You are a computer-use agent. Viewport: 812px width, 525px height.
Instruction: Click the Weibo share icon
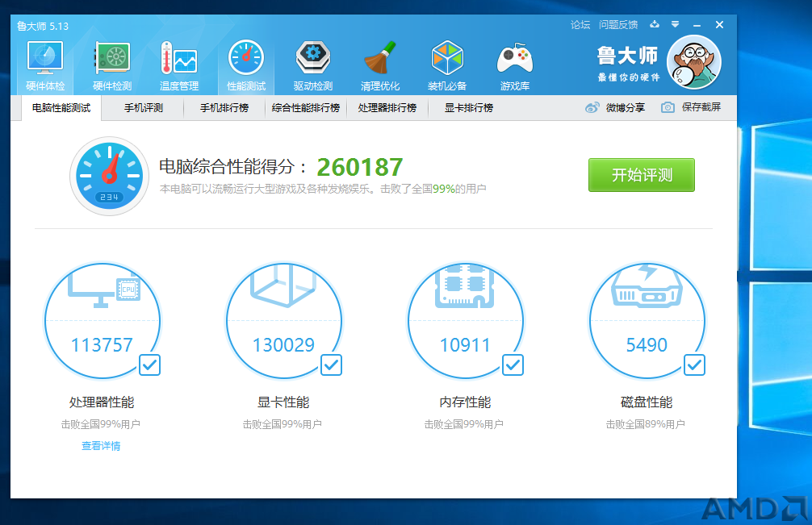592,107
